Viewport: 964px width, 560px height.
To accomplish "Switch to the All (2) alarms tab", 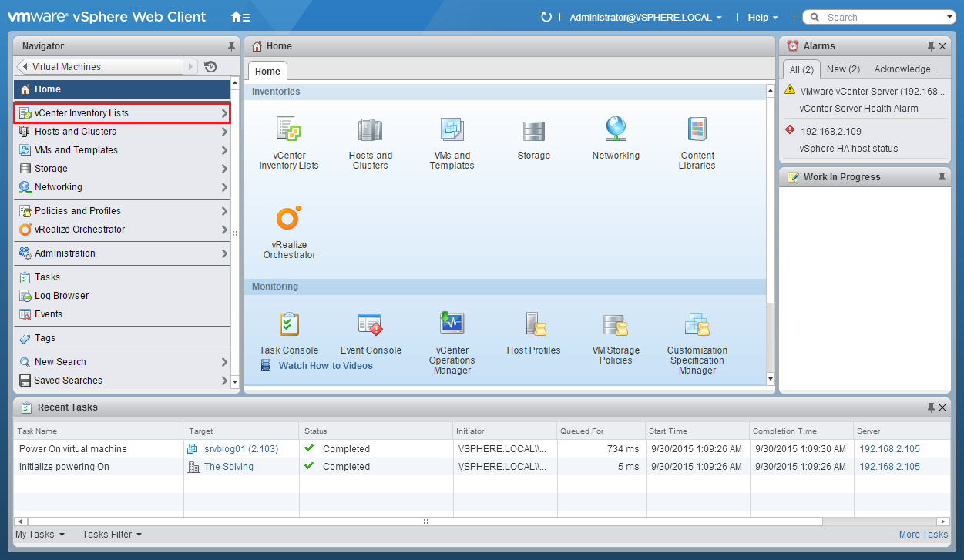I will click(x=801, y=69).
